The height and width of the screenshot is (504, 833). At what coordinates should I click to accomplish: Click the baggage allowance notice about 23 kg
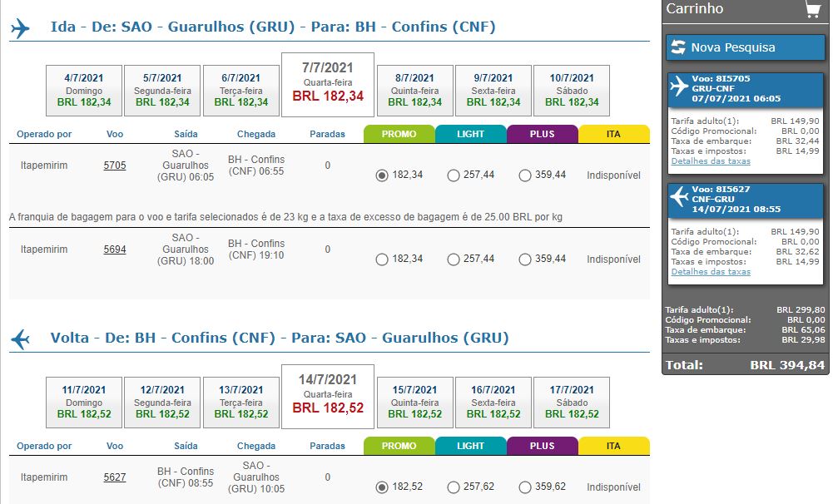coord(285,217)
